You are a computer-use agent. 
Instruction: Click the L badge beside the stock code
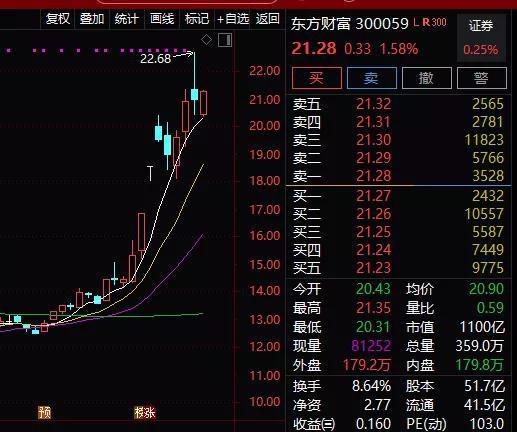coord(416,22)
